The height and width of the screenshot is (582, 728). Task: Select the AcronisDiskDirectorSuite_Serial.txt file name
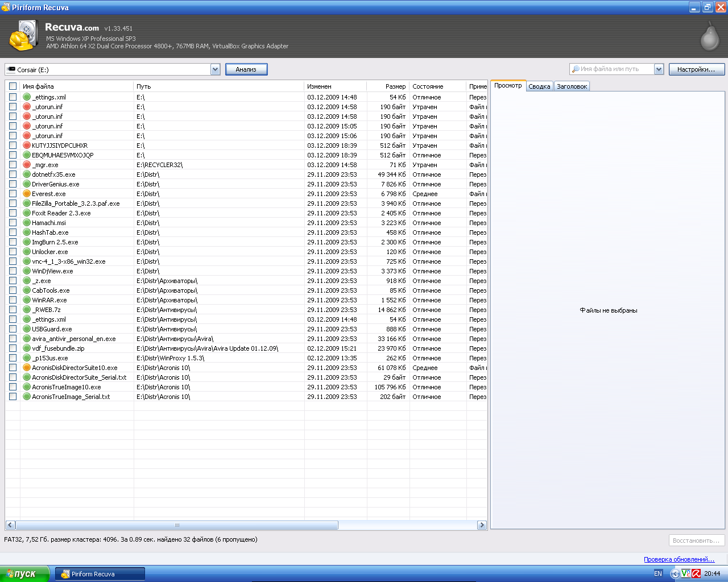tap(79, 377)
